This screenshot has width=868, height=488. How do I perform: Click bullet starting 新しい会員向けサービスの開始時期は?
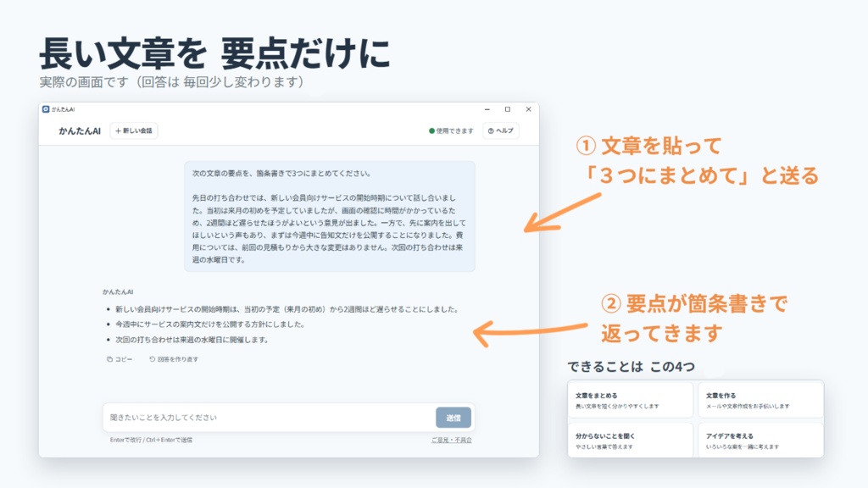tap(287, 309)
